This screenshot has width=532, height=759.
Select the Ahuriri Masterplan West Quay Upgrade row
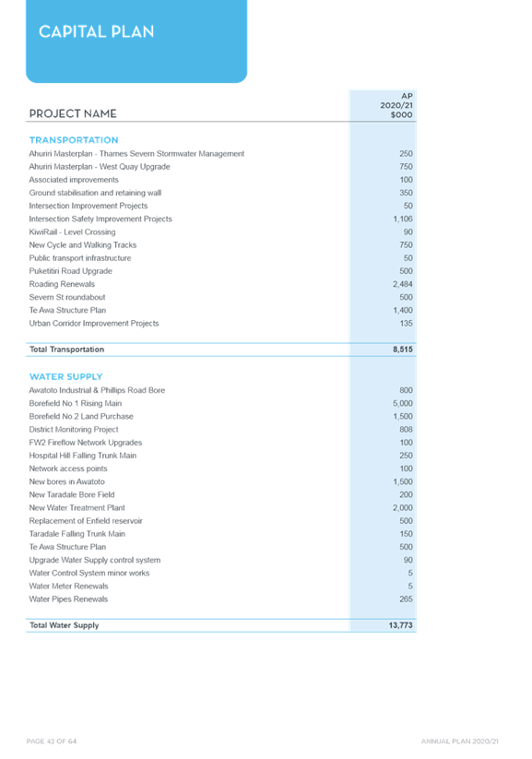coord(221,167)
